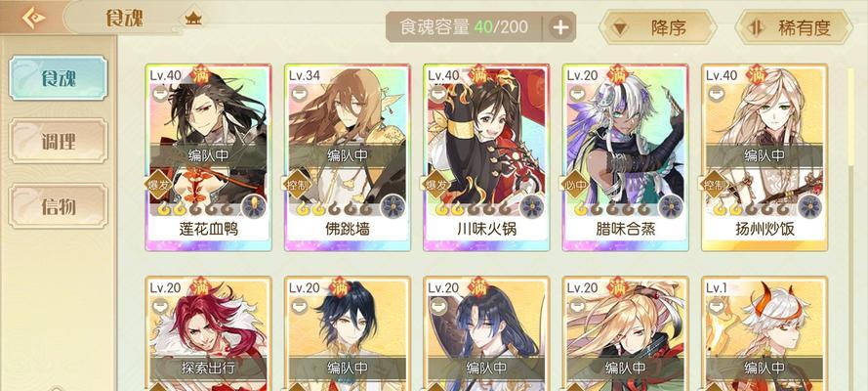This screenshot has height=391, width=868.
Task: Add food soul capacity with plus icon
Action: click(x=561, y=27)
